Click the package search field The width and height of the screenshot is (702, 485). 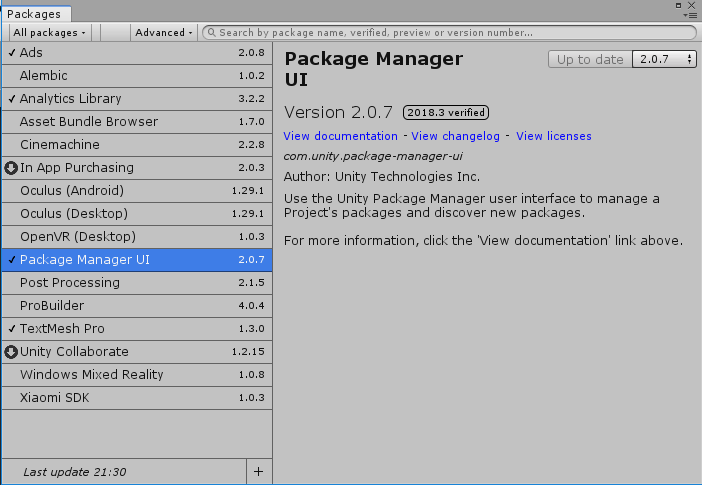(x=449, y=33)
